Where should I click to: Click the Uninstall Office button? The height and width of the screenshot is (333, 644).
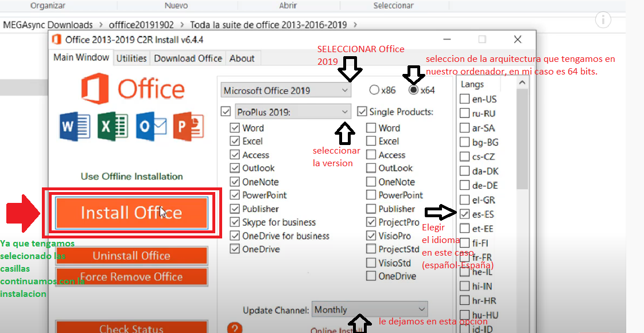pyautogui.click(x=131, y=256)
